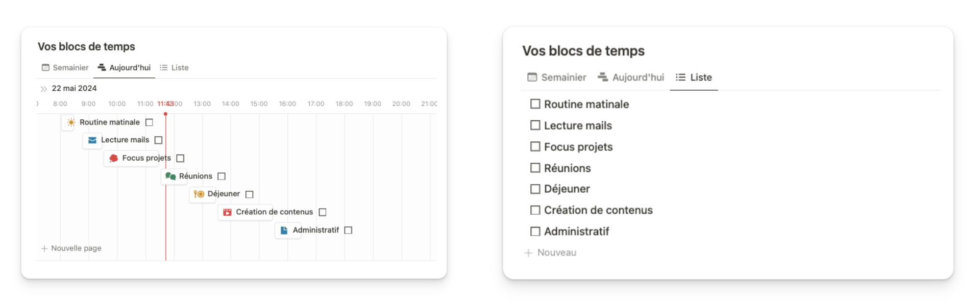The width and height of the screenshot is (980, 306).
Task: Tick the Réunions checkbox in the list
Action: click(535, 168)
